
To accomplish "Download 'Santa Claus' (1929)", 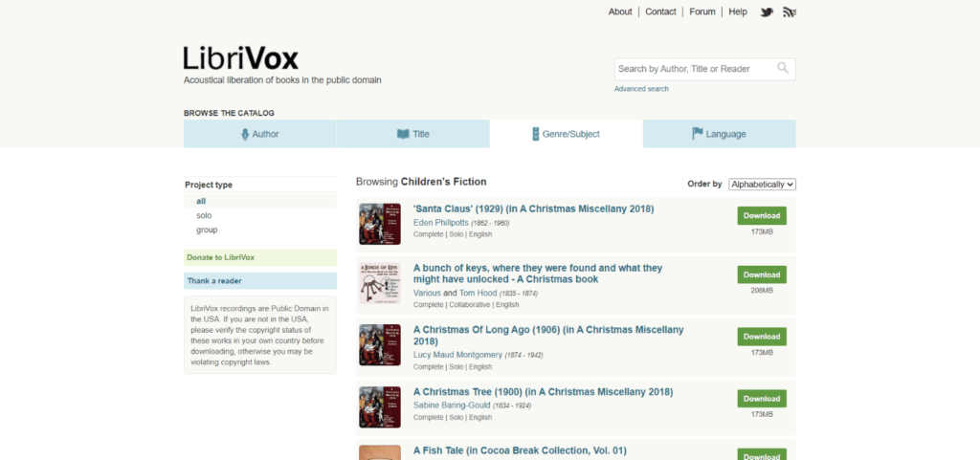I will pos(762,216).
